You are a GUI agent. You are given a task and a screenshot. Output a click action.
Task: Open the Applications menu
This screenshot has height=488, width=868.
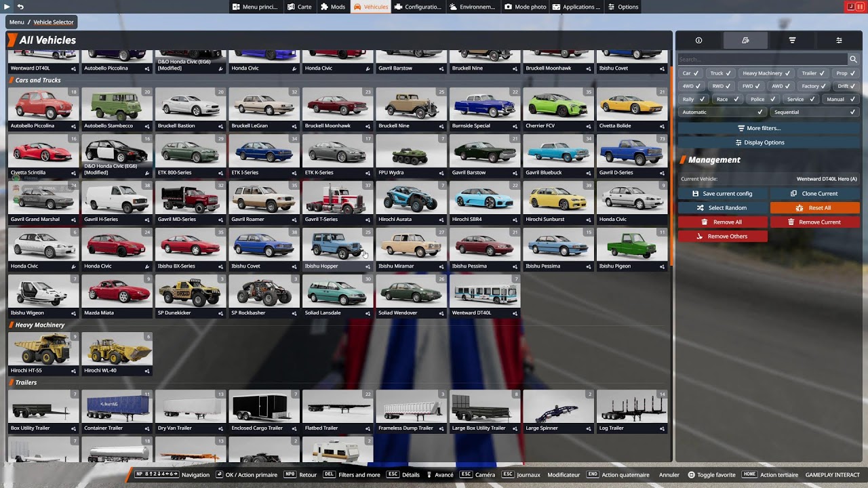[576, 7]
